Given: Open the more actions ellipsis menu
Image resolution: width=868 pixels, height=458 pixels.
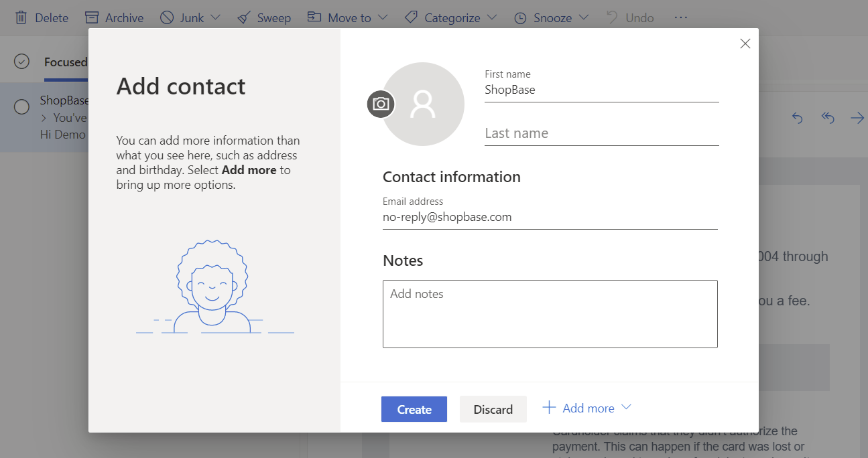Looking at the screenshot, I should [681, 17].
